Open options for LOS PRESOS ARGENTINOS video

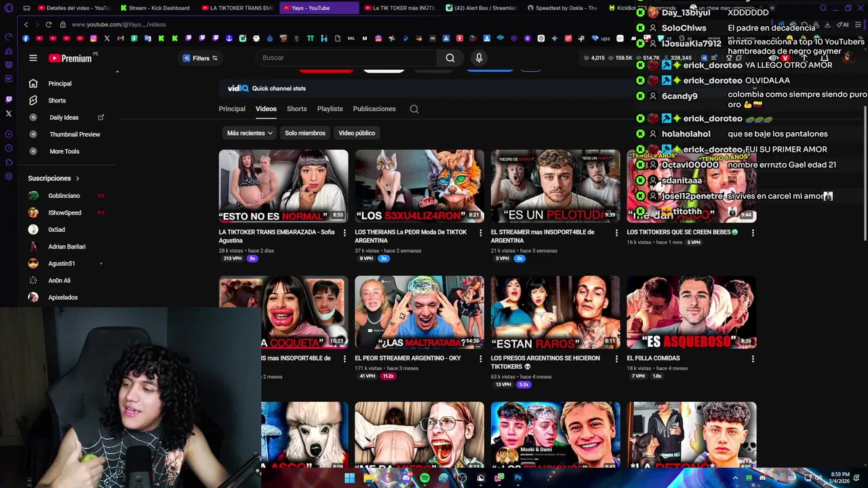click(616, 359)
